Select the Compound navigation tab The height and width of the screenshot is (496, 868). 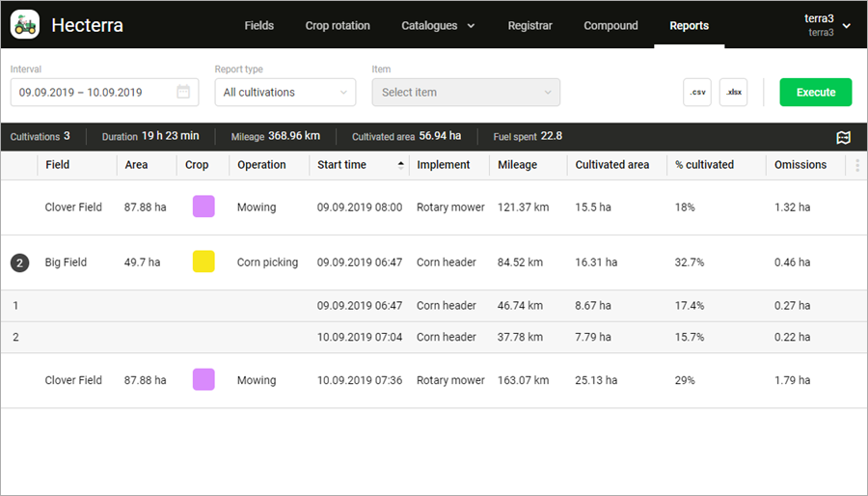pos(610,26)
